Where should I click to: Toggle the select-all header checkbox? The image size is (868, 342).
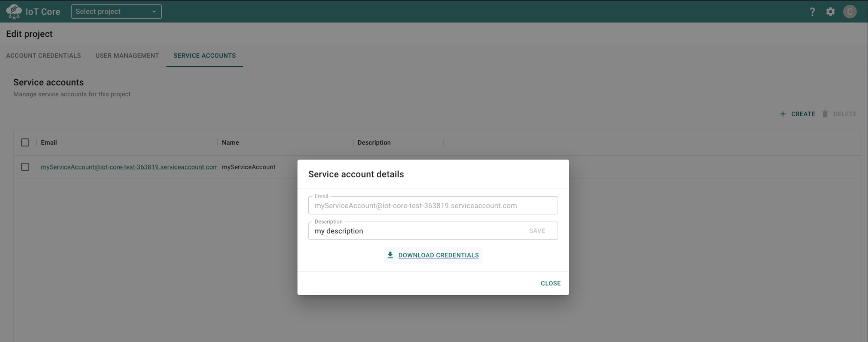25,143
